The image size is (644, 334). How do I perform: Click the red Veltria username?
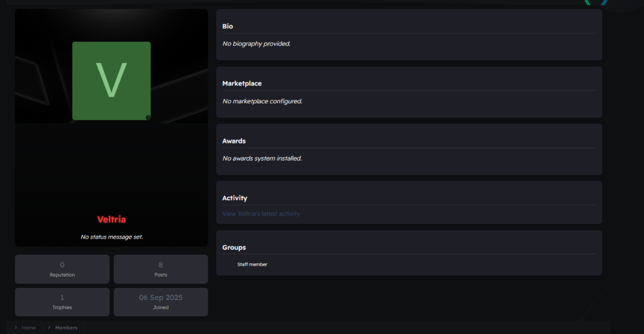(111, 219)
